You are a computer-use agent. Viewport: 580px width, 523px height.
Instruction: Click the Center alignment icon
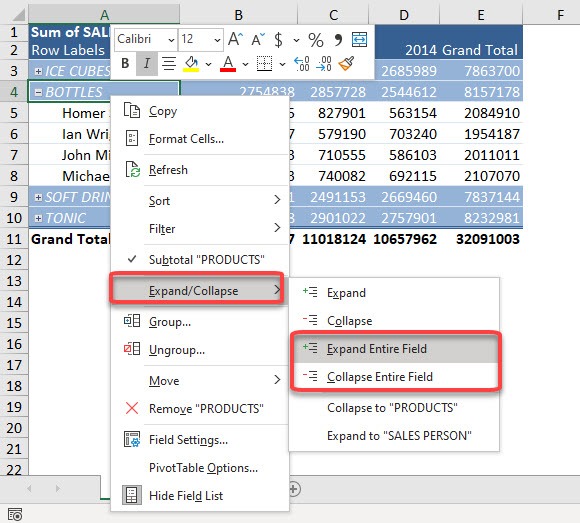tap(169, 64)
